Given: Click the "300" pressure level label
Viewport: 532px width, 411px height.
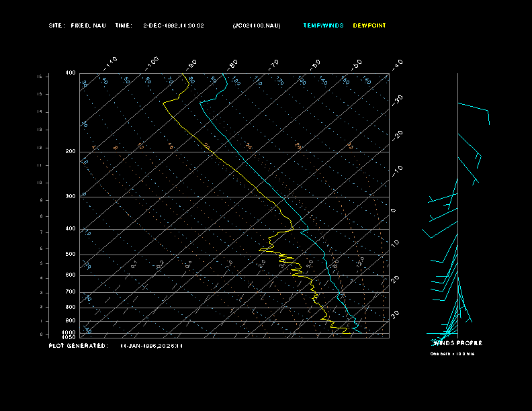Looking at the screenshot, I should point(71,196).
